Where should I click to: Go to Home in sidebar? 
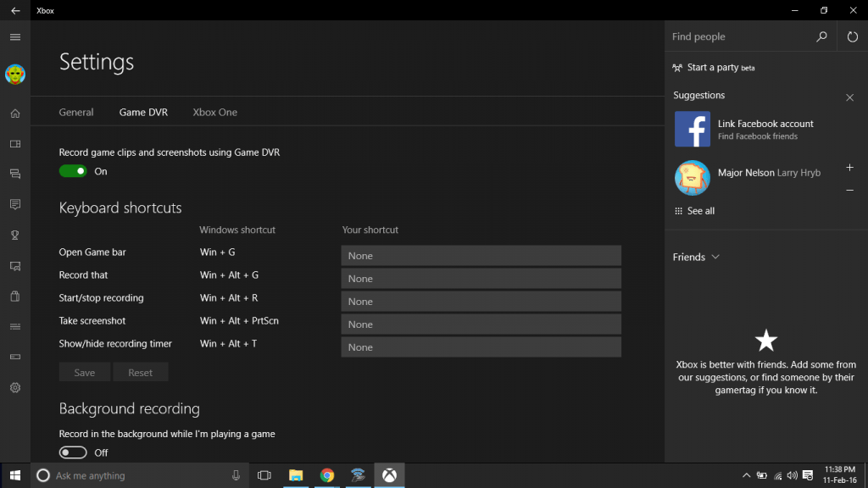15,114
